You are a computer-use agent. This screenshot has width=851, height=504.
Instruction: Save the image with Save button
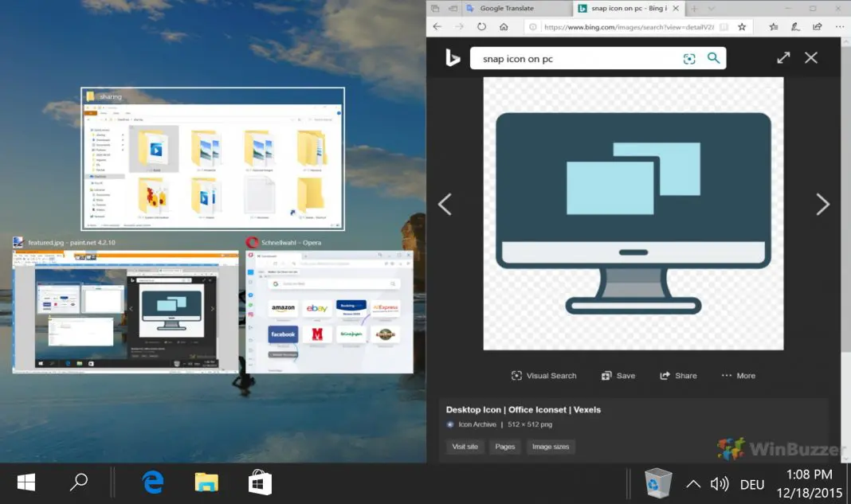point(618,376)
